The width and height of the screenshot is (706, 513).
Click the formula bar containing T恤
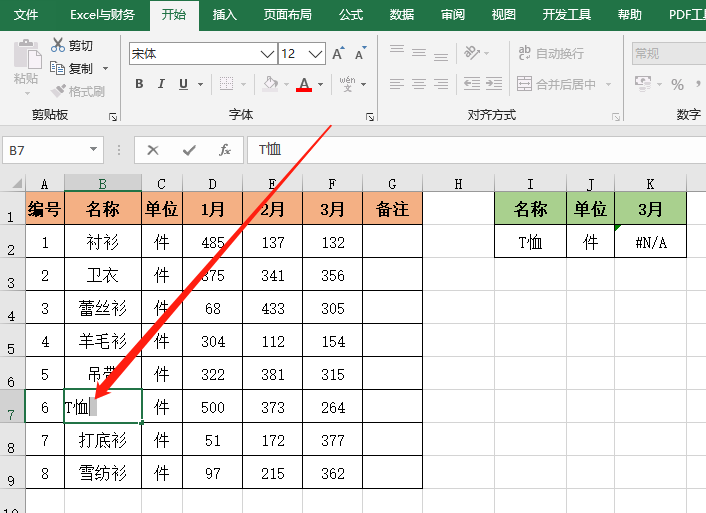click(x=476, y=150)
